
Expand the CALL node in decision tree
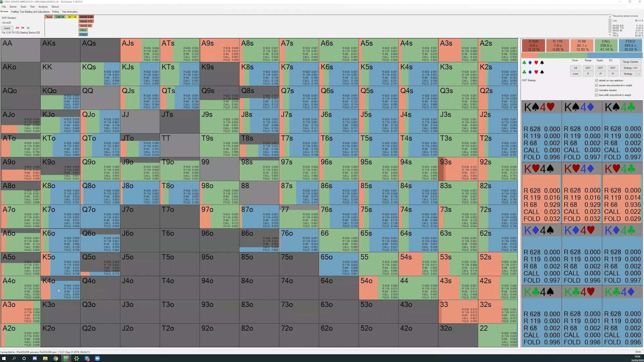point(83,30)
